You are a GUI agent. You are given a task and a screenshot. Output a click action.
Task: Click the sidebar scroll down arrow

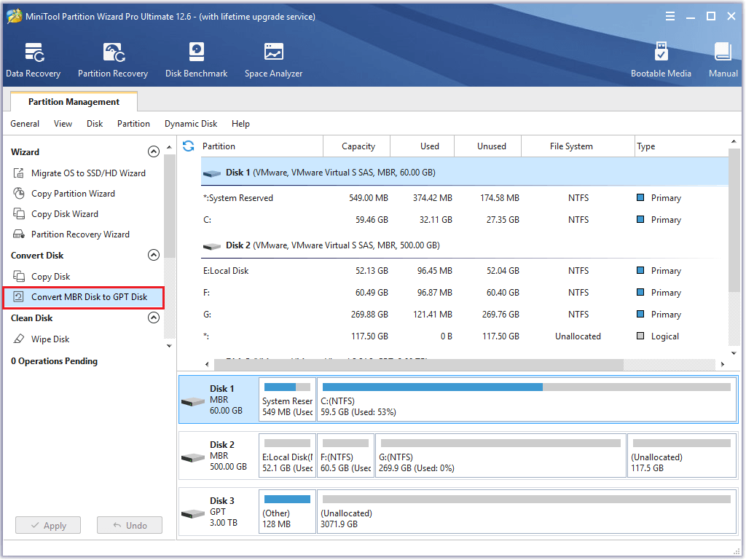pyautogui.click(x=169, y=346)
